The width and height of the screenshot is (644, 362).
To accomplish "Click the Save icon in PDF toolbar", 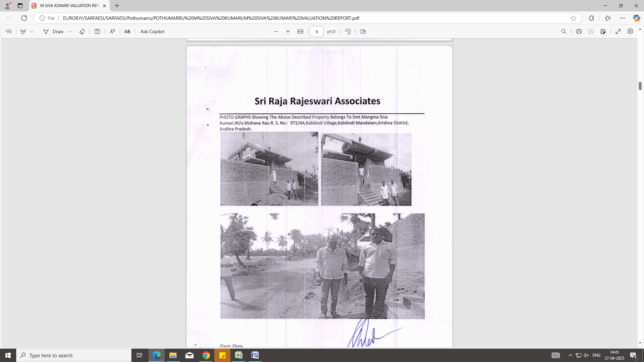I will pos(591,32).
